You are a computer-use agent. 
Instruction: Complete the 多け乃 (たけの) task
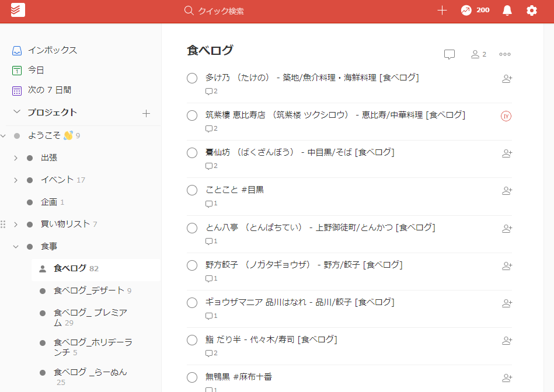(192, 78)
